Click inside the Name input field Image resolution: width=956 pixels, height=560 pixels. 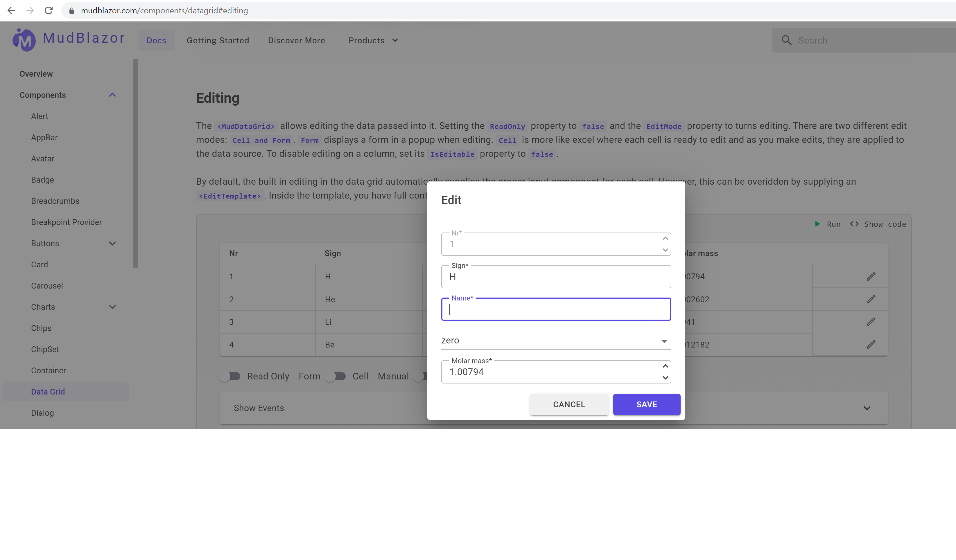[556, 309]
